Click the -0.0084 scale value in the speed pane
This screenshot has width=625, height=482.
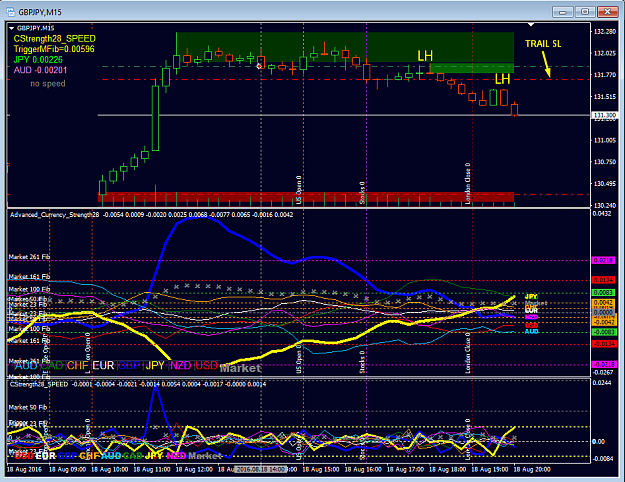(603, 458)
